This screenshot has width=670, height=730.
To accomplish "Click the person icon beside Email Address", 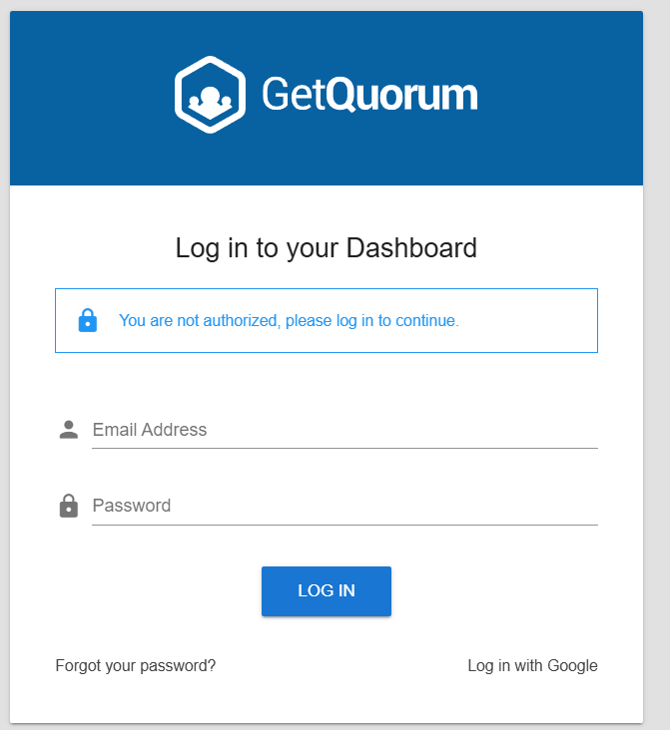I will pos(68,430).
